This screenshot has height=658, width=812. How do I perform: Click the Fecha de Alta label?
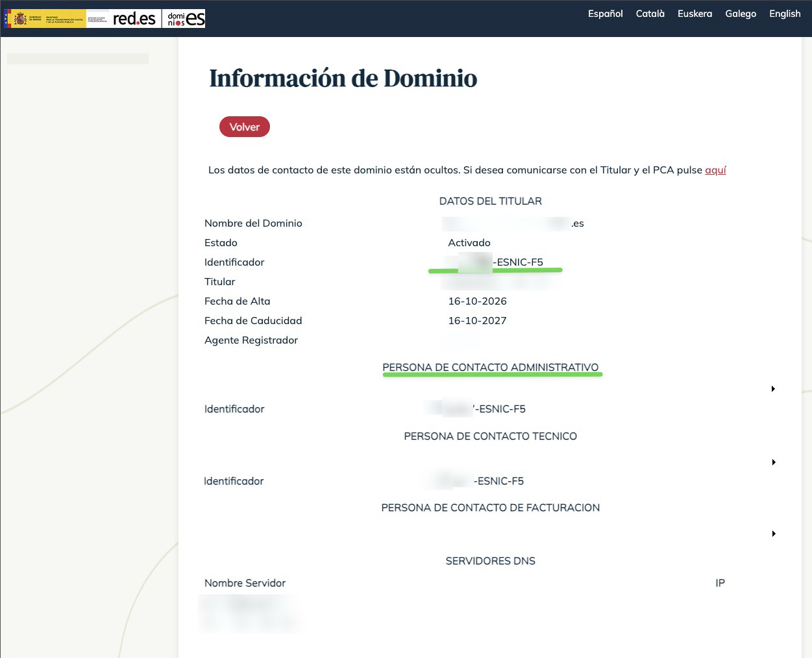[237, 301]
